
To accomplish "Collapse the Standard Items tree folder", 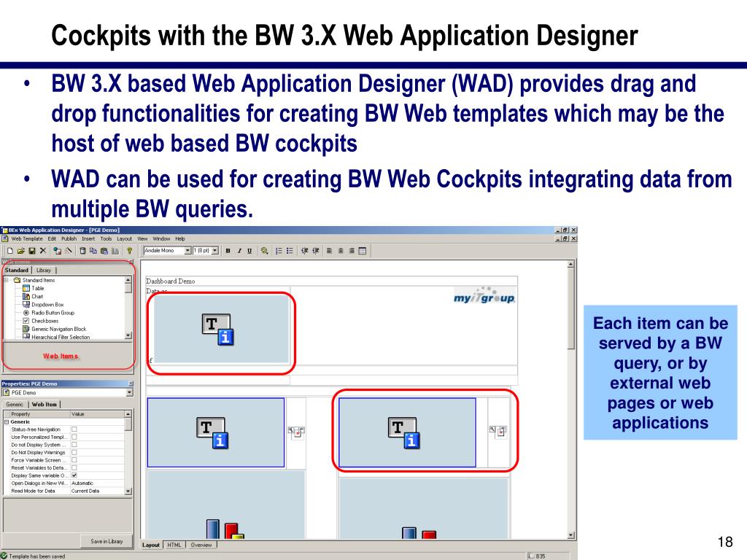I will (x=7, y=280).
